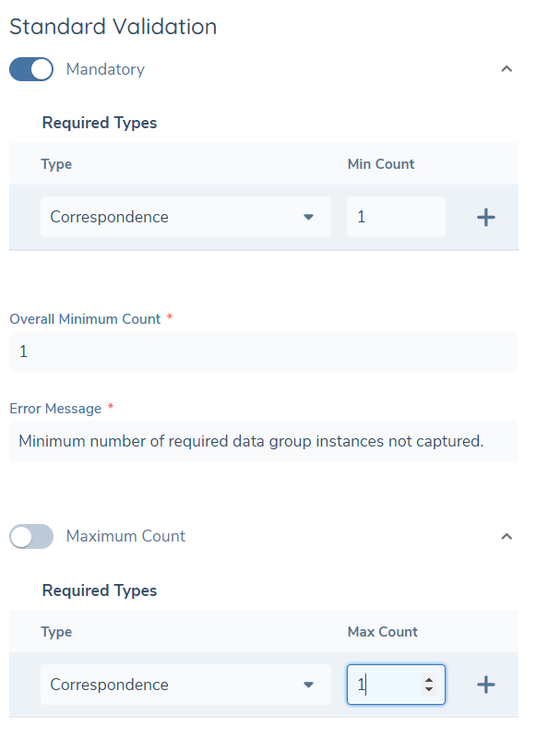Click the Mandatory label text
This screenshot has height=751, width=560.
click(x=105, y=69)
